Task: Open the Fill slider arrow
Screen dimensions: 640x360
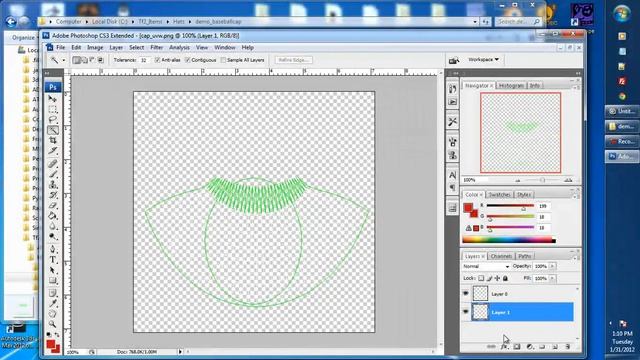Action: pos(552,278)
